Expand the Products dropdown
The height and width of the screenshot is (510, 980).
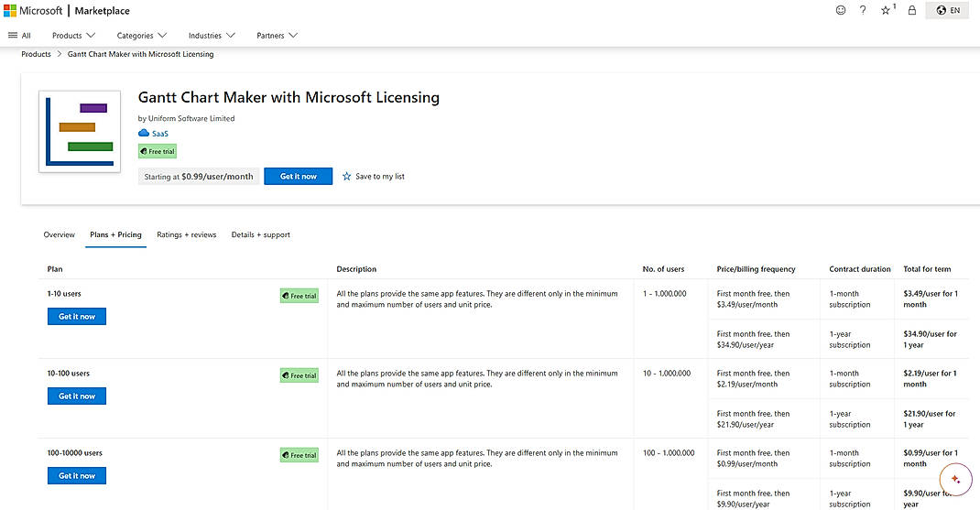tap(73, 36)
